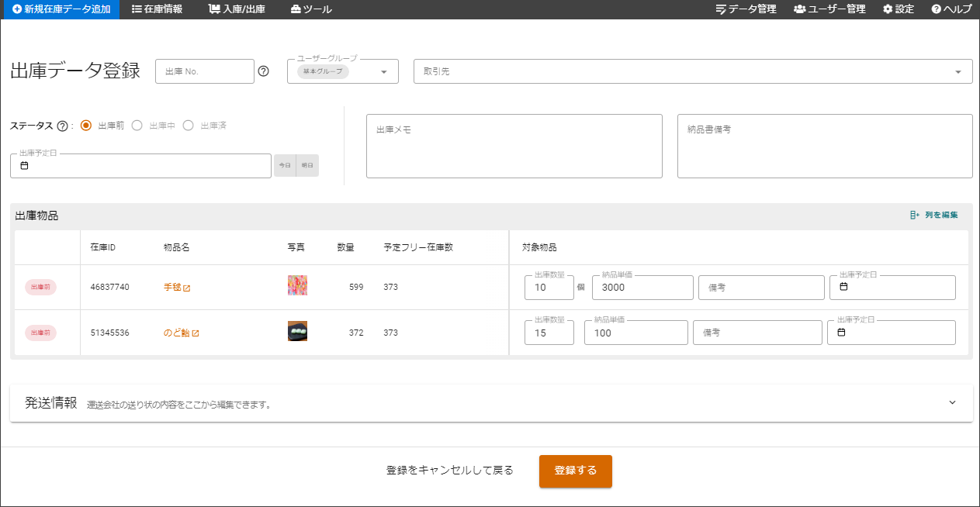The image size is (980, 507).
Task: Click calendar icon in main 出庫予定日 field
Action: tap(24, 166)
